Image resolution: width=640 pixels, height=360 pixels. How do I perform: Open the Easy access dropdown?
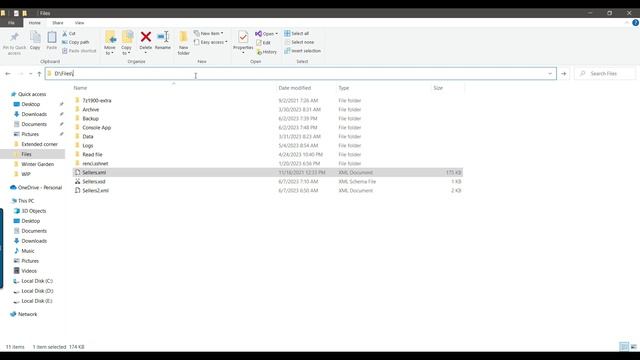coord(211,42)
